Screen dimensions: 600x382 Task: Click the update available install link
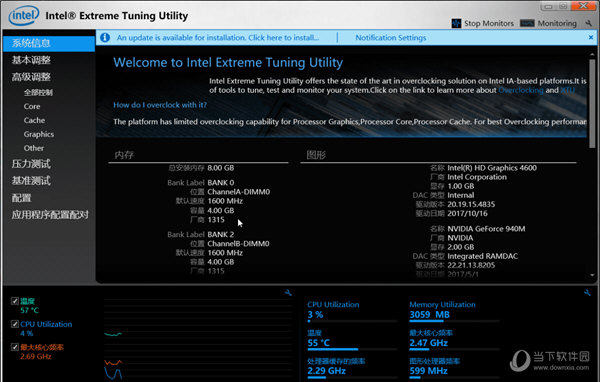tap(218, 38)
